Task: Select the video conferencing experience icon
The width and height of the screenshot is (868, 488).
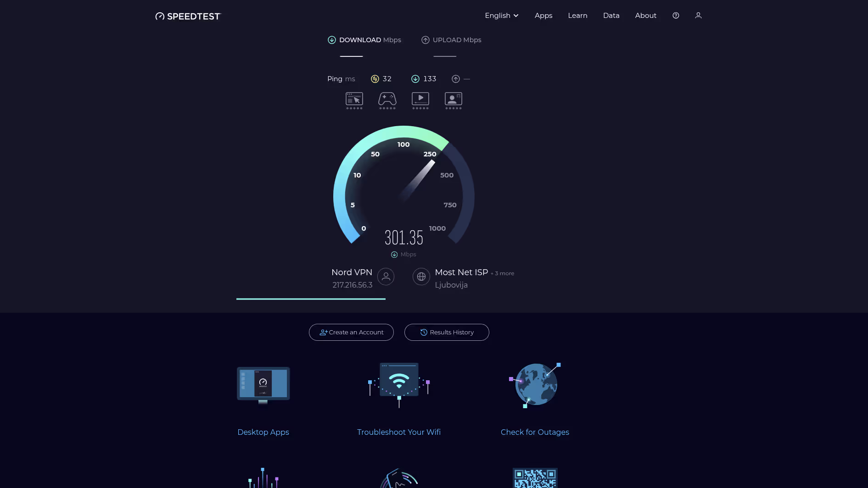Action: (x=454, y=100)
